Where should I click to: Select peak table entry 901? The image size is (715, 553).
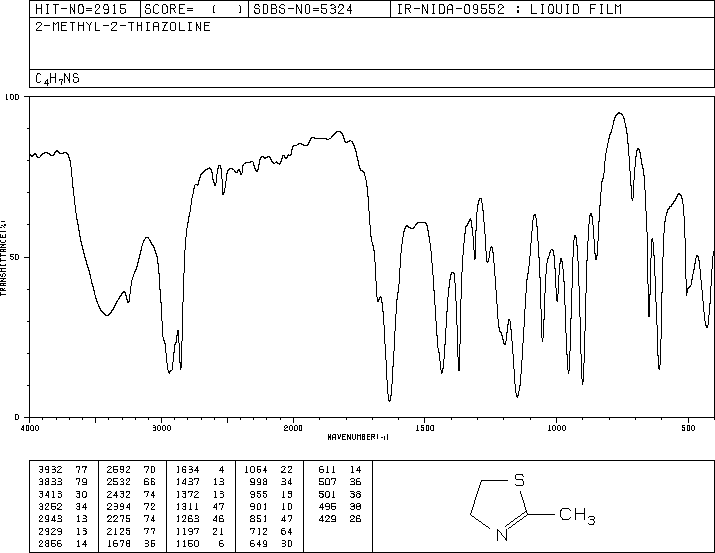[259, 506]
